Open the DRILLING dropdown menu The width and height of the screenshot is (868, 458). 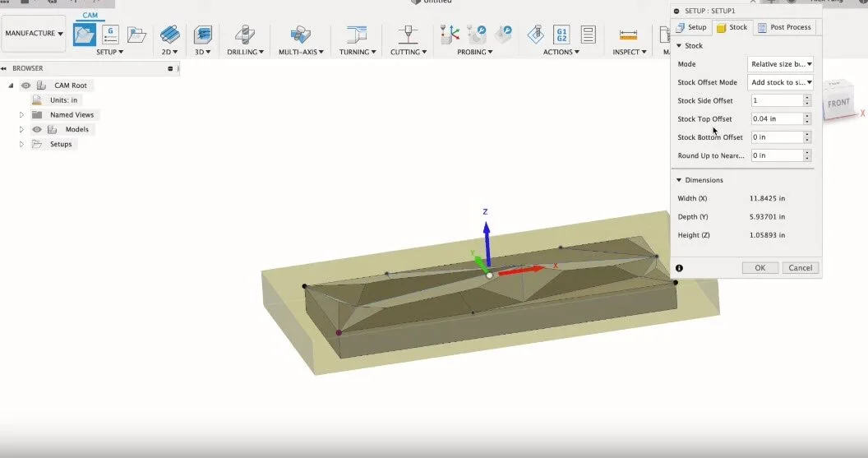(245, 52)
